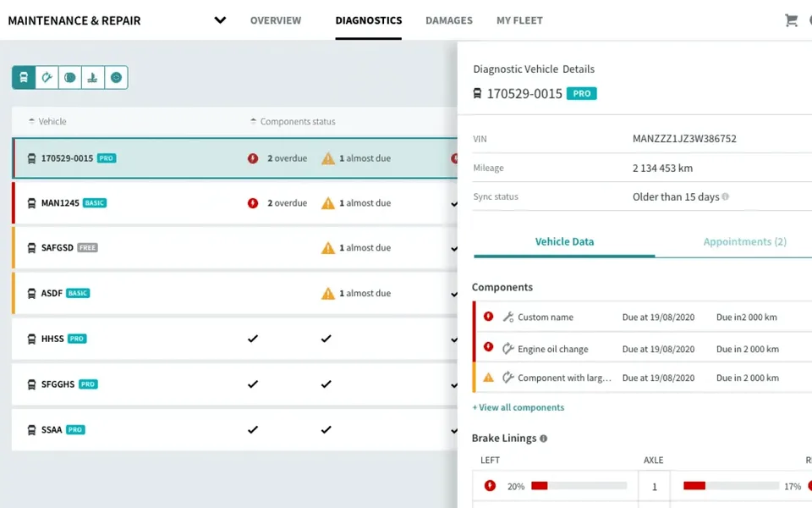Select the brake disc filter icon
The width and height of the screenshot is (812, 508).
point(70,78)
